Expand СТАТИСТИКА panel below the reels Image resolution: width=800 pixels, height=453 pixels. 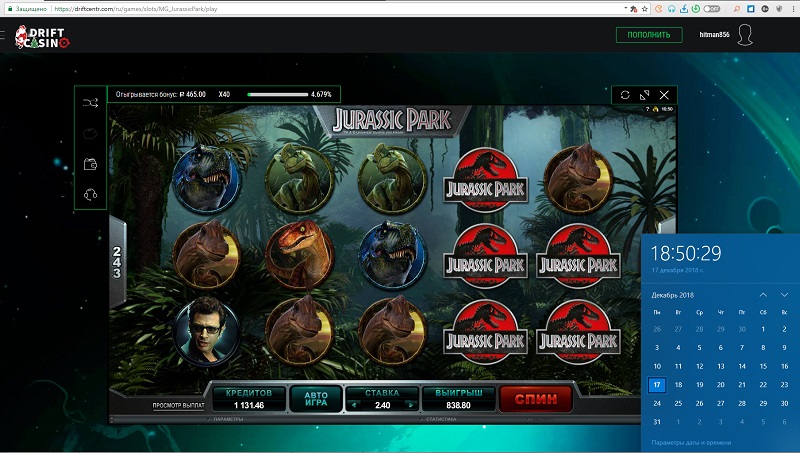[440, 419]
